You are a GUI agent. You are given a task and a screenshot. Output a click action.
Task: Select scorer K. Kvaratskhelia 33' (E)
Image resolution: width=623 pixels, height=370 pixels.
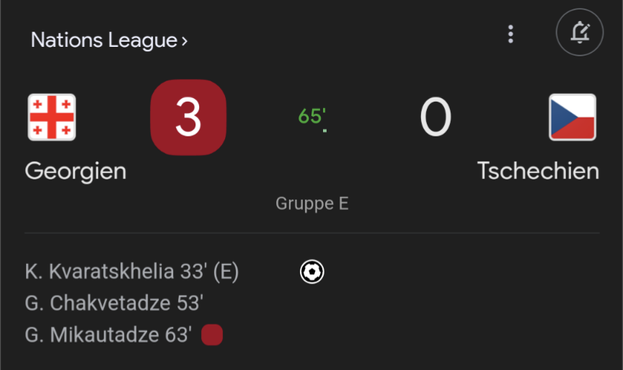coord(132,272)
